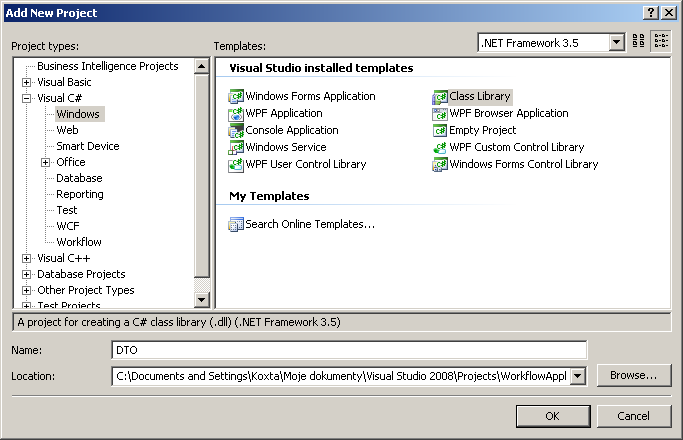Select the Web project type

[67, 130]
